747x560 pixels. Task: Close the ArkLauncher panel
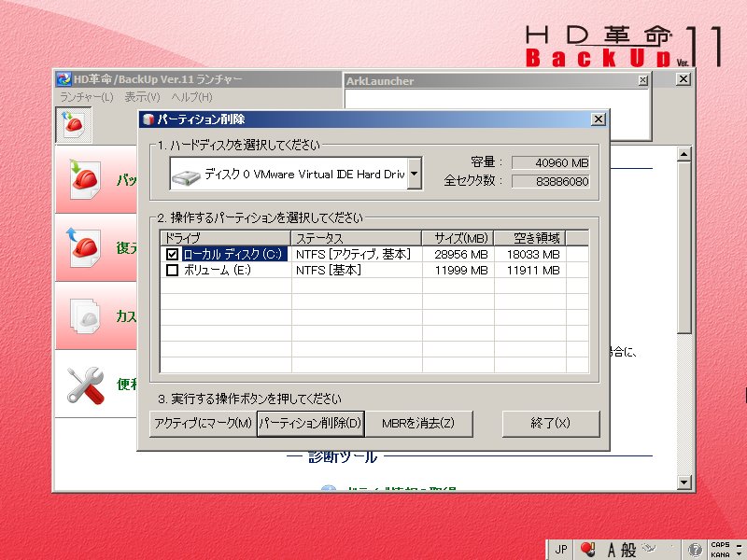[x=643, y=80]
